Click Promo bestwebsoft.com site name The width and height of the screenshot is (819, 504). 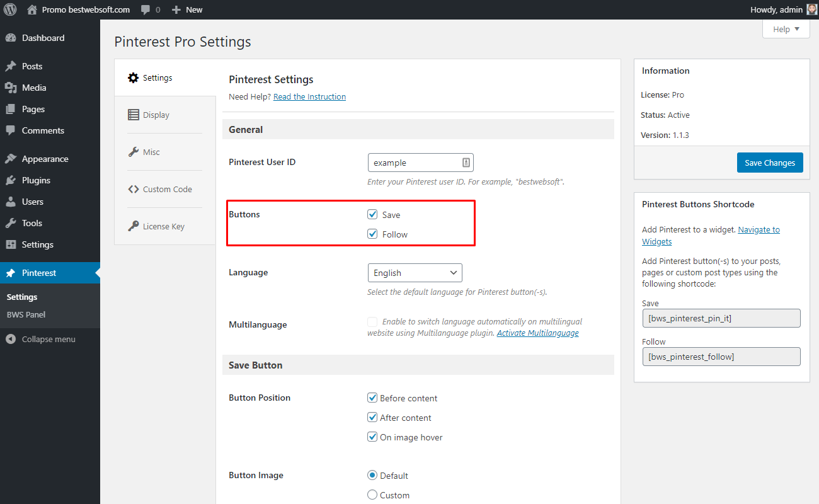86,10
